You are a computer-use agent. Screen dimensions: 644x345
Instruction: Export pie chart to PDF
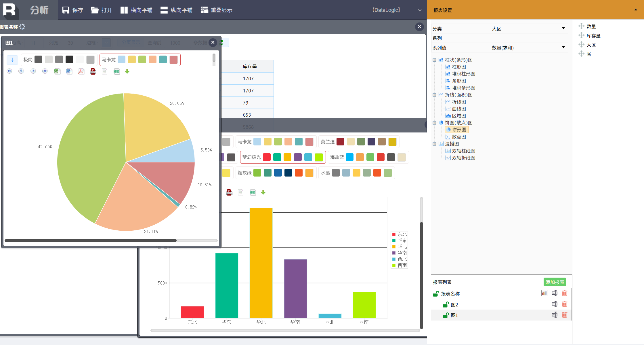(81, 71)
